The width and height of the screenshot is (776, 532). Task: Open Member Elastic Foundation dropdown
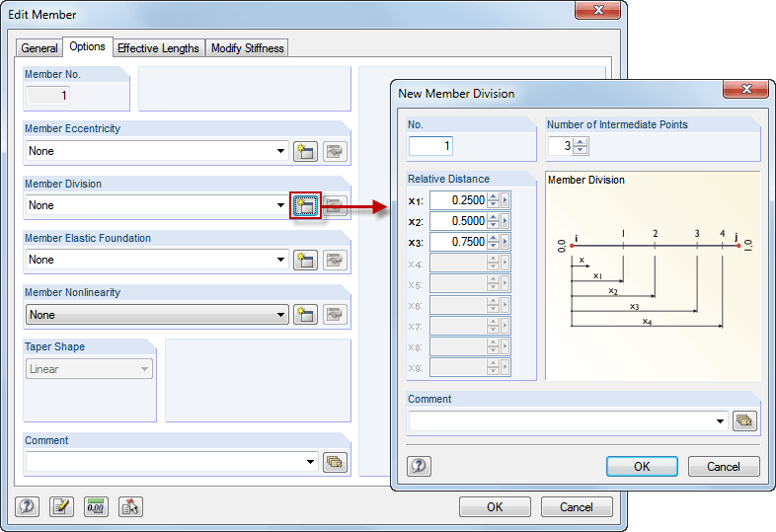tap(280, 260)
